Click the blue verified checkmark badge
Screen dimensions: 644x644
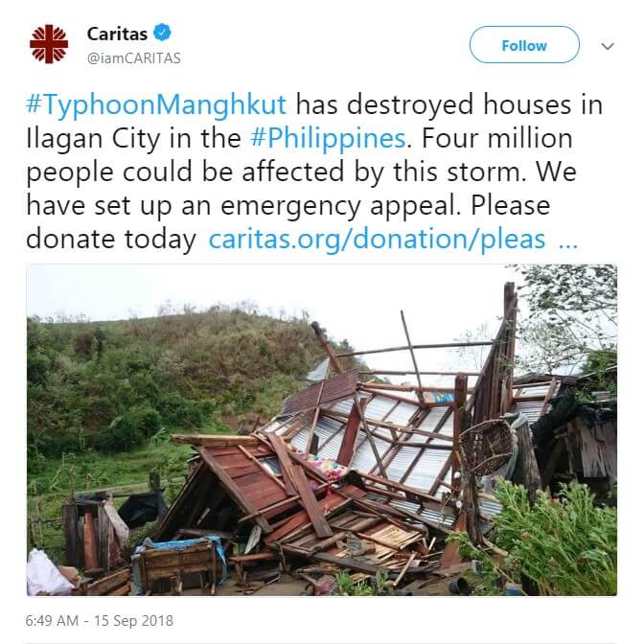tap(162, 33)
